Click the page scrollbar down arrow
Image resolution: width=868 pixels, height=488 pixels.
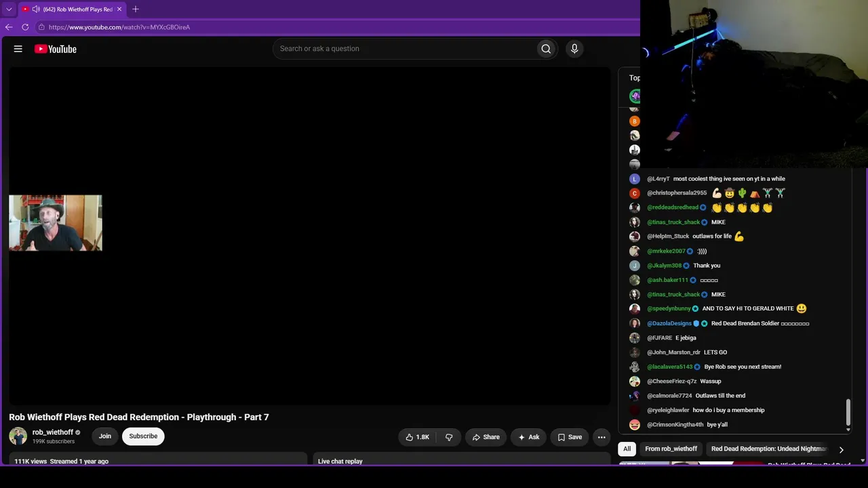(863, 461)
